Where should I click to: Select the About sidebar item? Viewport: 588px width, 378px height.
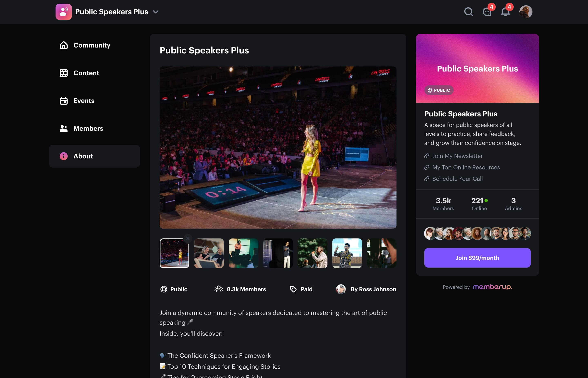tap(83, 156)
